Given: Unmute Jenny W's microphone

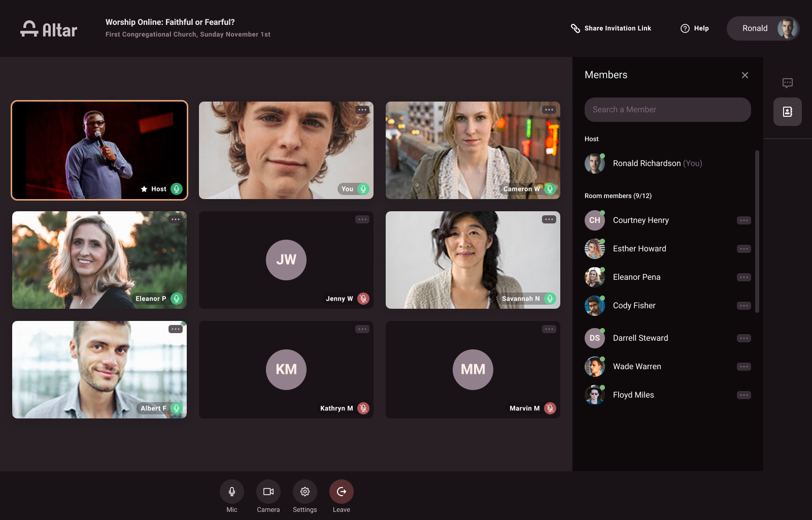Looking at the screenshot, I should (x=363, y=299).
